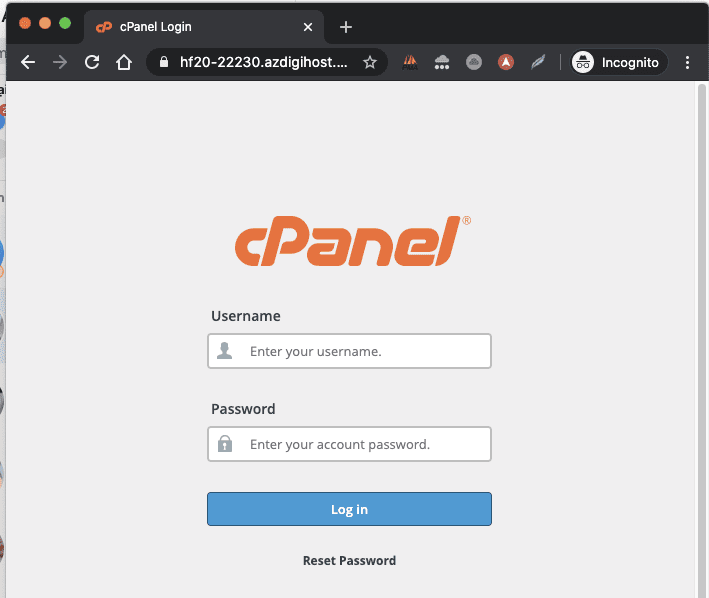Click the blue Log in button

click(x=349, y=509)
